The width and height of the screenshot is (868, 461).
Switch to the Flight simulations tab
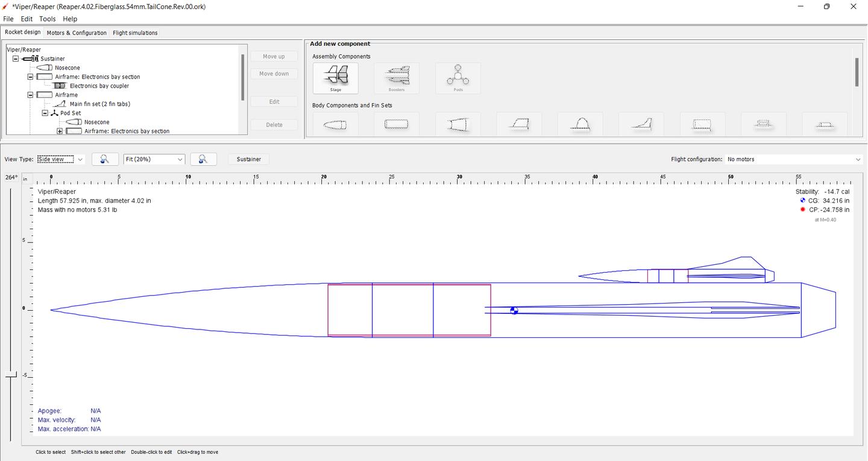pos(134,33)
